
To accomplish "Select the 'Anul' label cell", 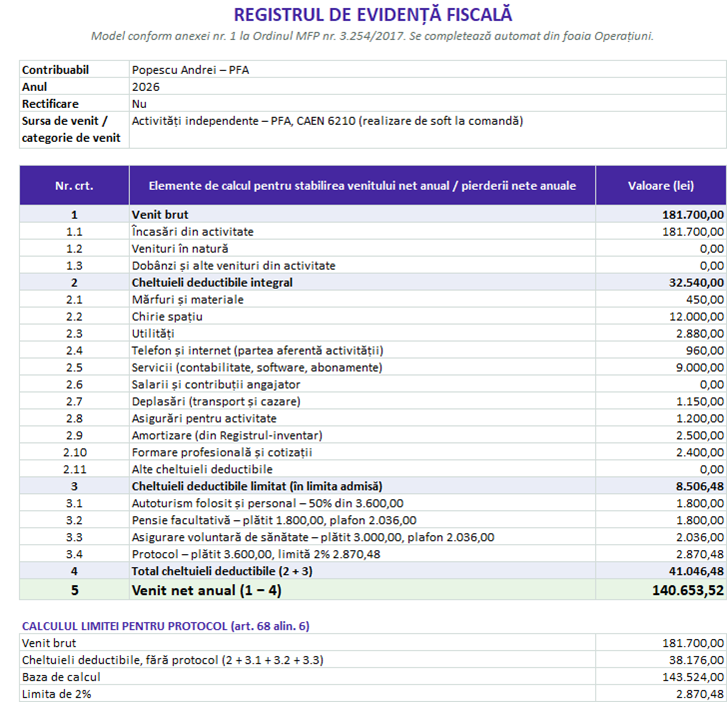I will 74,87.
